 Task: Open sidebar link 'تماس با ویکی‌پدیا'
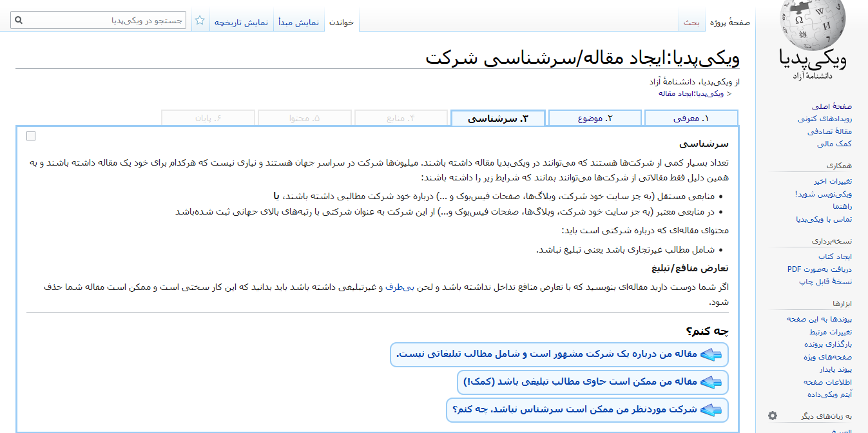pyautogui.click(x=824, y=219)
